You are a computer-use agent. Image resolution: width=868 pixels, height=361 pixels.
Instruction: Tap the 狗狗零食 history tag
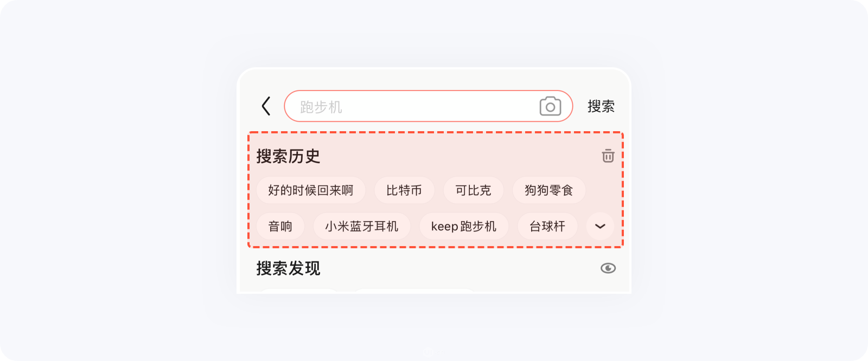tap(549, 190)
